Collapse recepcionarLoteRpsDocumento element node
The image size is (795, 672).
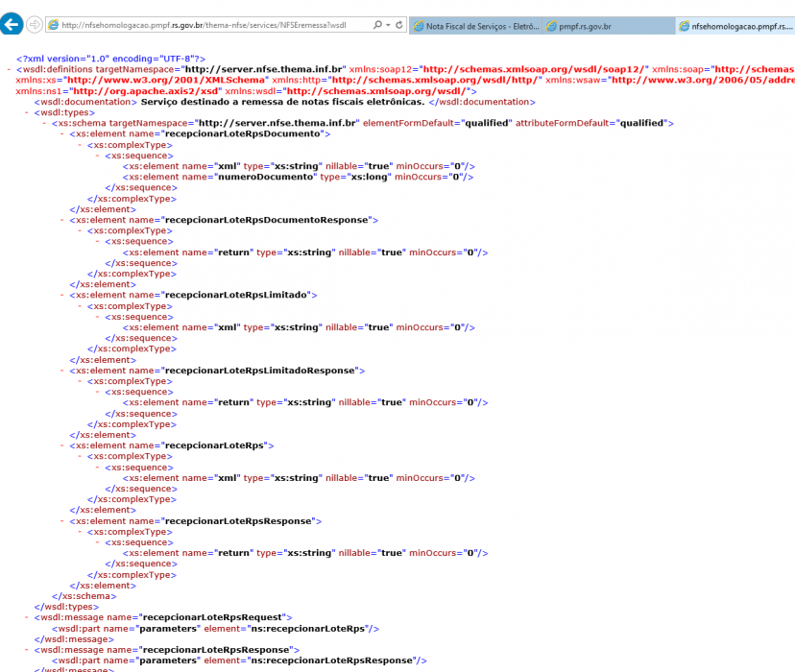pos(62,133)
